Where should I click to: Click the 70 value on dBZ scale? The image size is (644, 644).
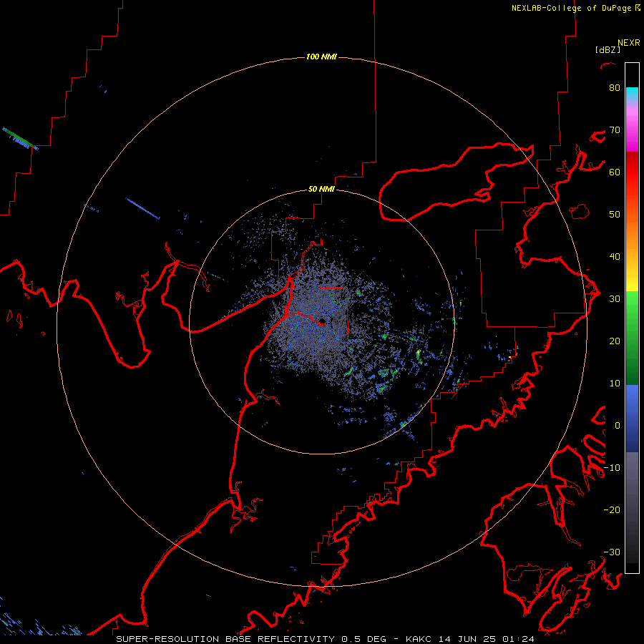point(615,130)
